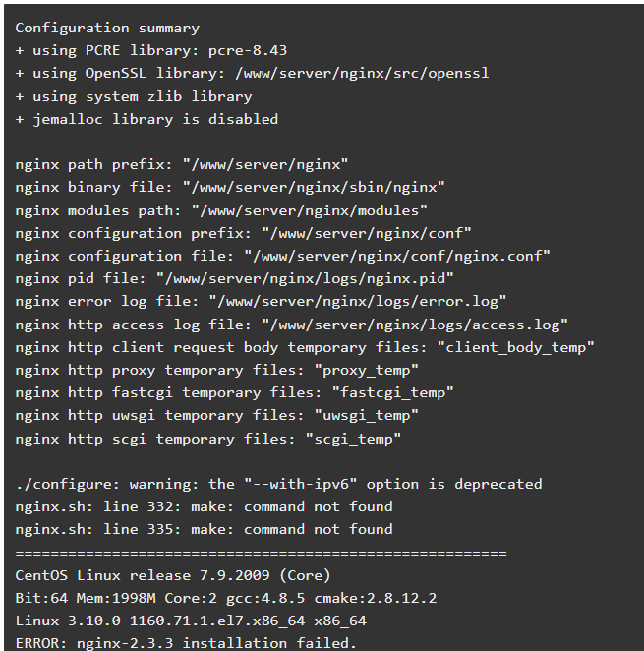Click the access.log file path line
The width and height of the screenshot is (644, 651).
coord(291,325)
